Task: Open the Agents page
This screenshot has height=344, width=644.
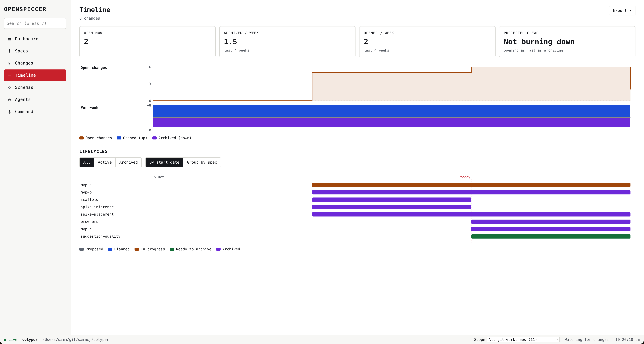Action: (35, 100)
